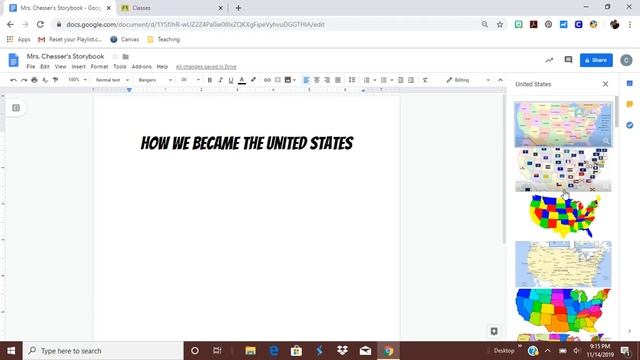The width and height of the screenshot is (640, 360).
Task: Click 'All changes saved in Drive' link
Action: point(206,67)
